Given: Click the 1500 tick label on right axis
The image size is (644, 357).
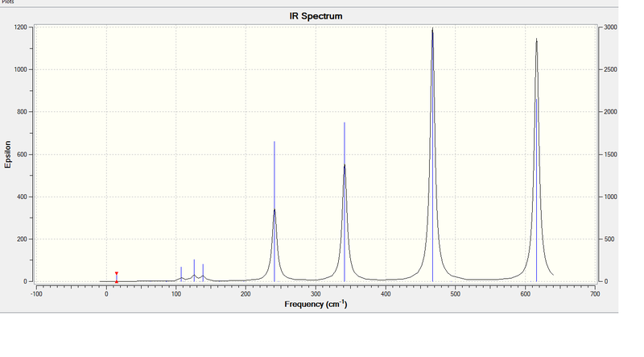Looking at the screenshot, I should [x=610, y=155].
